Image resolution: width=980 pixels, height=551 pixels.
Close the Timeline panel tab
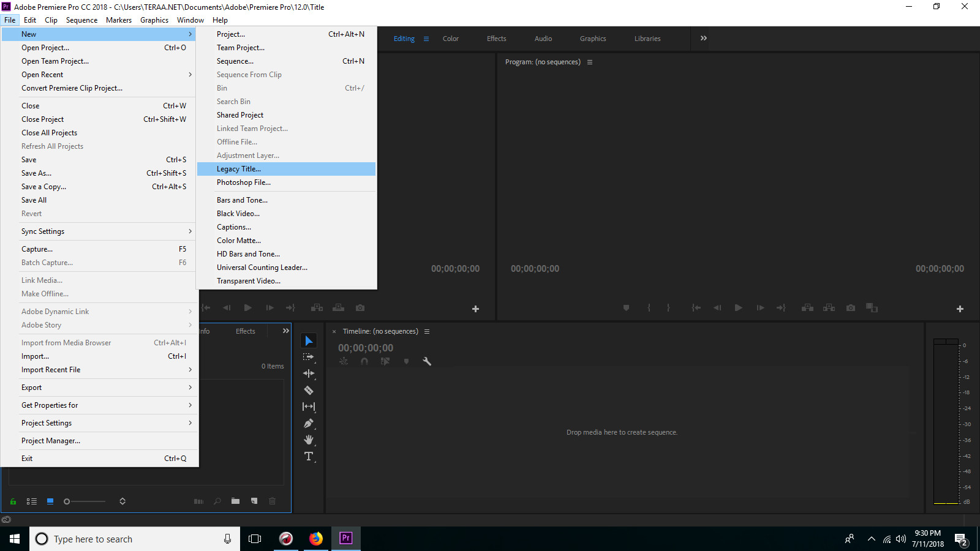click(334, 331)
